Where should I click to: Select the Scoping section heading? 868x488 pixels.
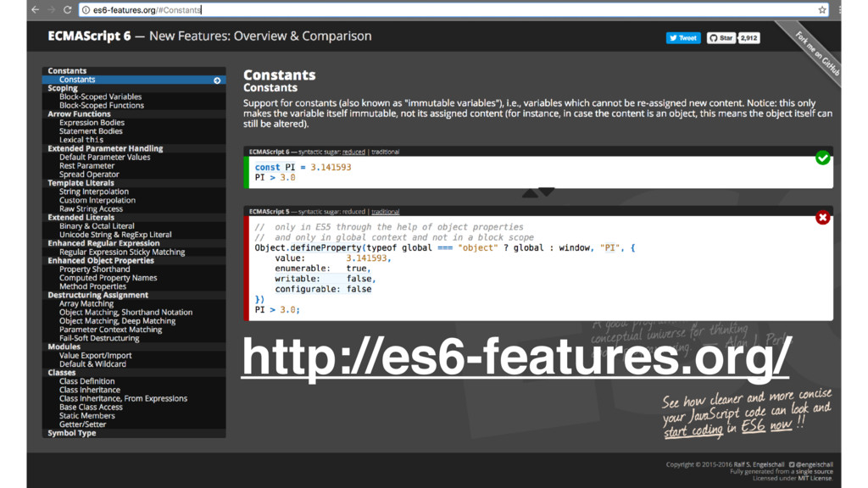63,88
